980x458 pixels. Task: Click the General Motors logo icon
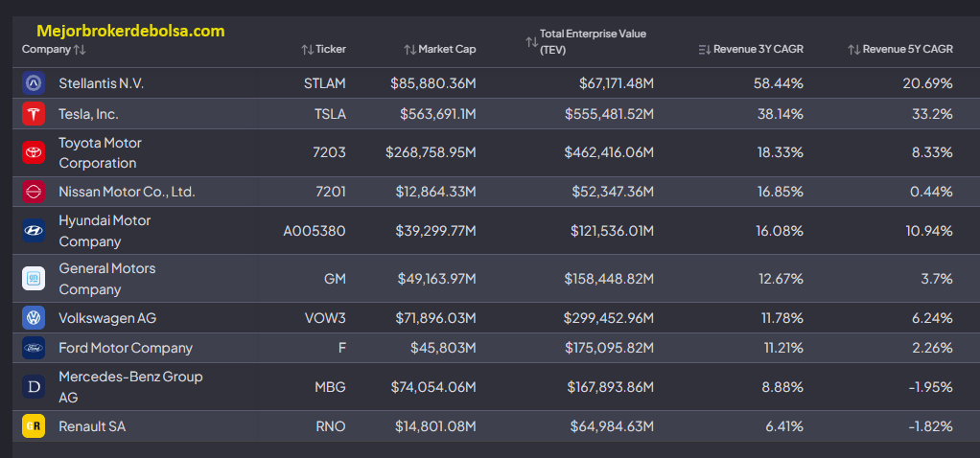34,279
